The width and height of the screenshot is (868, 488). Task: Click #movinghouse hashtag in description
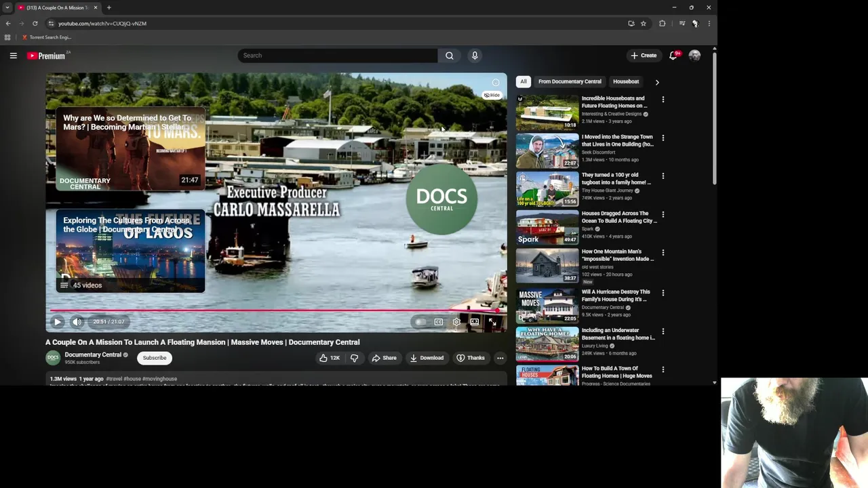pos(159,379)
